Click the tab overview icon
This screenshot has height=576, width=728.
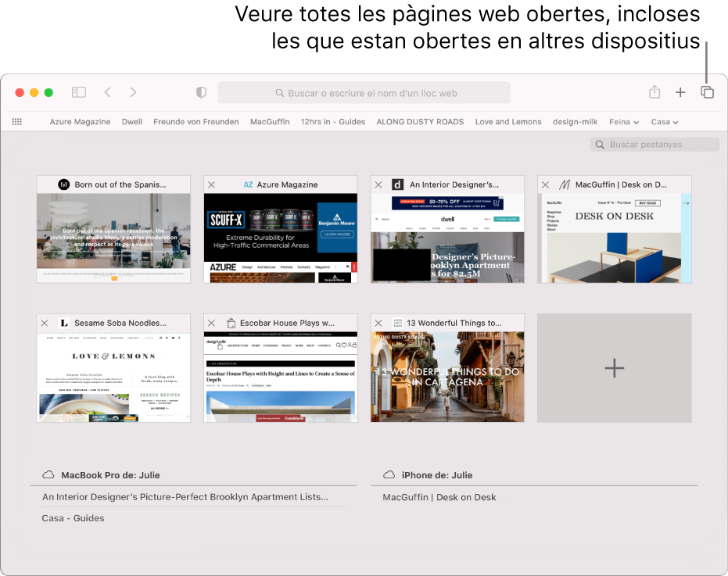[x=707, y=92]
